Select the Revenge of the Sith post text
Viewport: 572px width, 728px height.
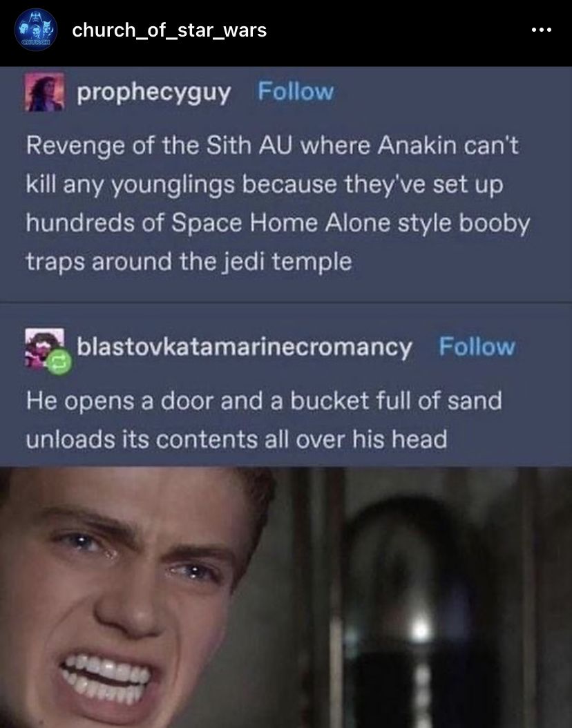point(278,203)
